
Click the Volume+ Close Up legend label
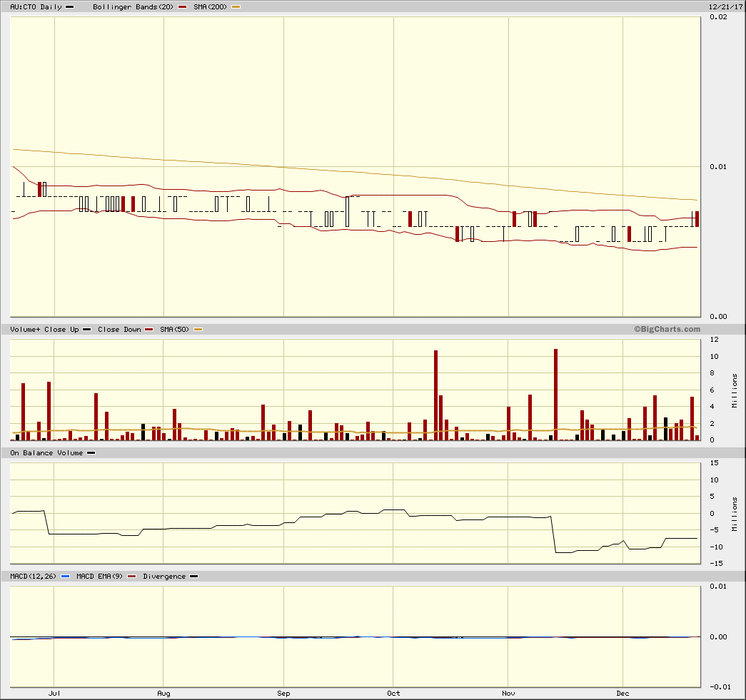click(44, 329)
